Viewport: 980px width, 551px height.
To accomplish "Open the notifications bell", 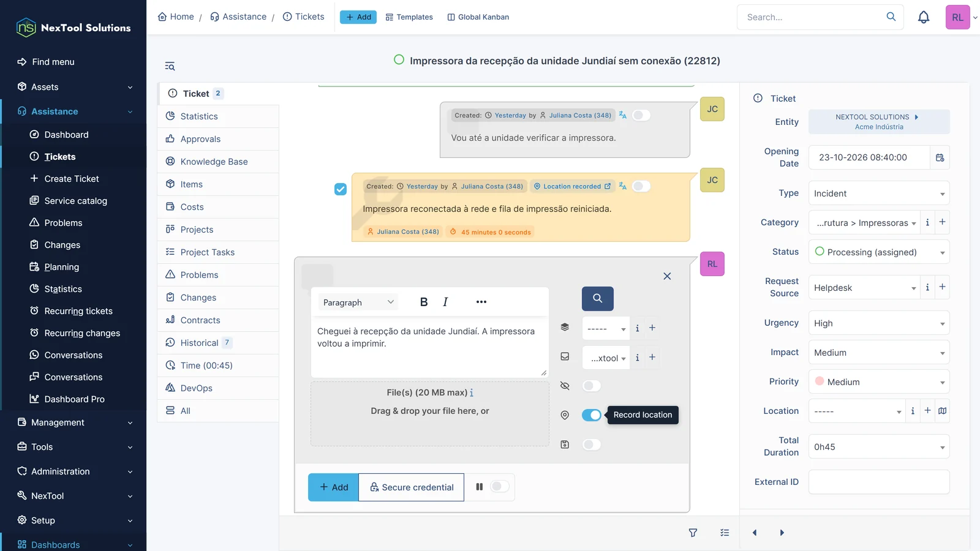I will [x=923, y=17].
